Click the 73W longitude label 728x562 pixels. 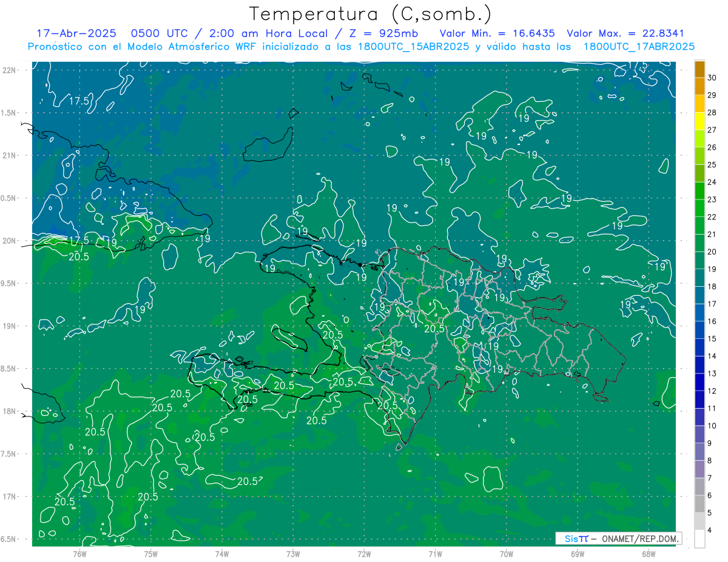click(293, 554)
